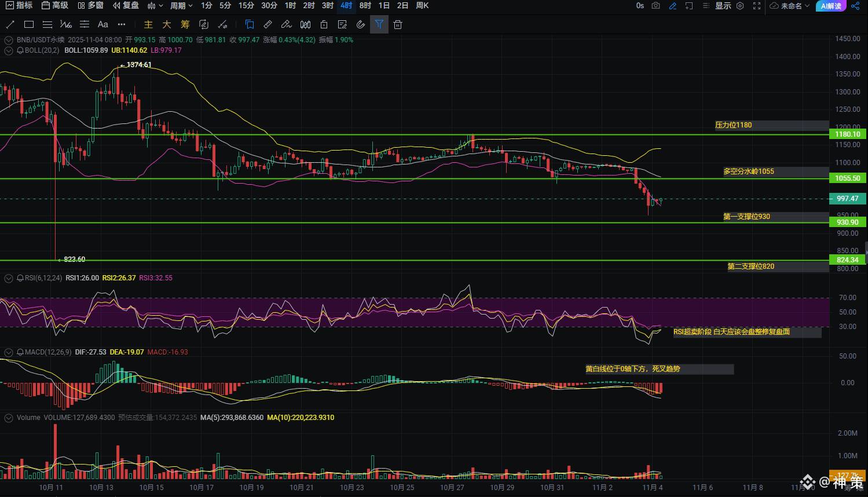The width and height of the screenshot is (868, 497).
Task: Select the rectangle drawing tool
Action: [x=29, y=24]
